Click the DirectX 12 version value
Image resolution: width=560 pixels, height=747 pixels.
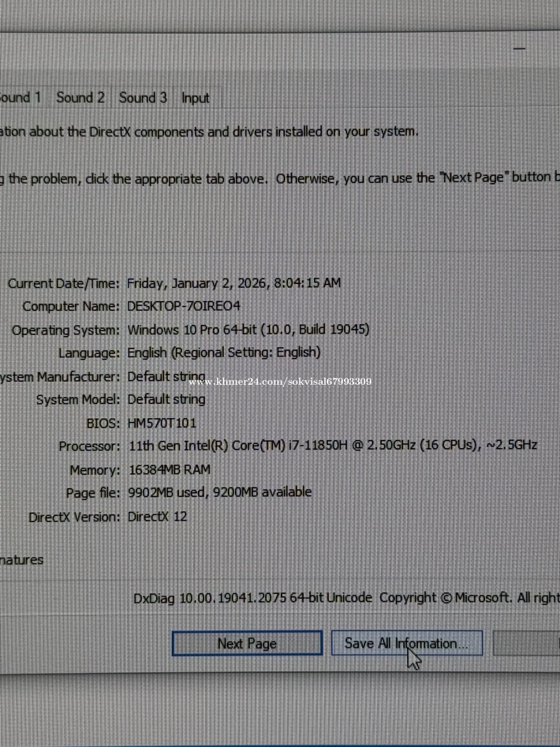[x=157, y=516]
